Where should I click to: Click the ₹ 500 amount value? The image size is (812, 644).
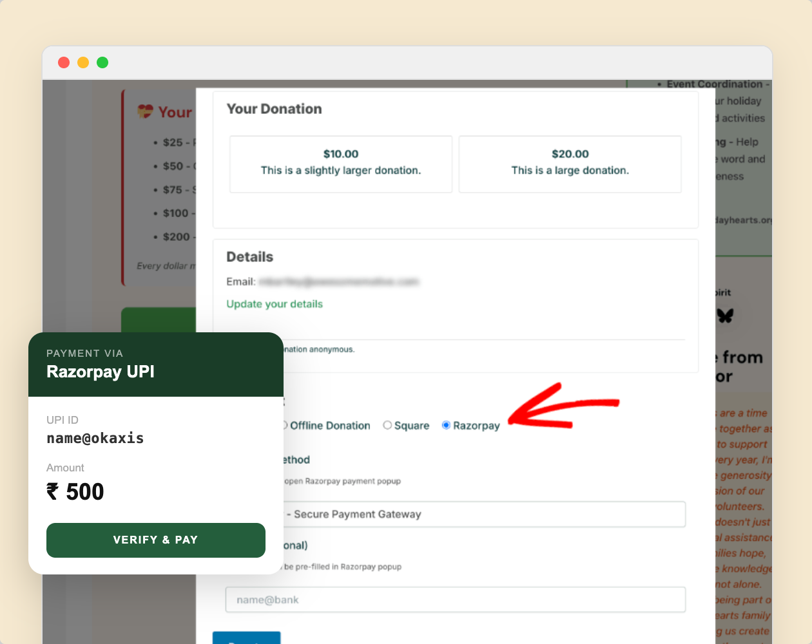point(75,492)
